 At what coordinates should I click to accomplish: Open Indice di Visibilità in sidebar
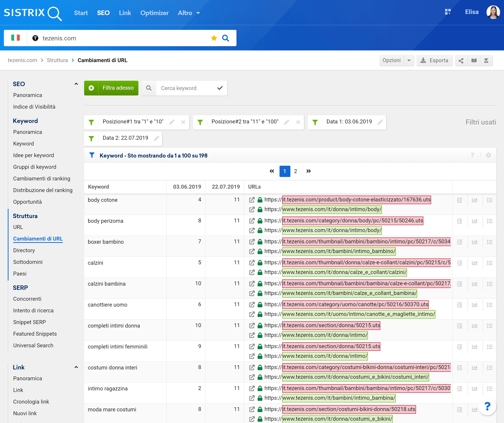[34, 107]
